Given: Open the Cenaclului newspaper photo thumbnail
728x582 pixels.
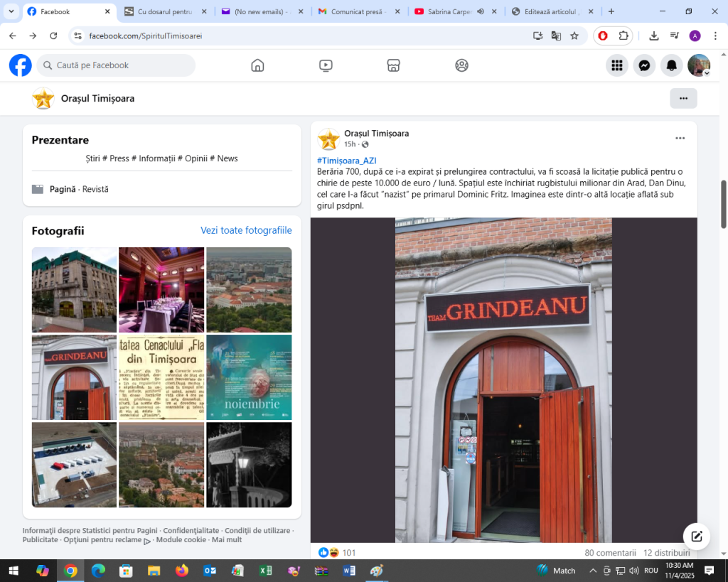Looking at the screenshot, I should [161, 377].
